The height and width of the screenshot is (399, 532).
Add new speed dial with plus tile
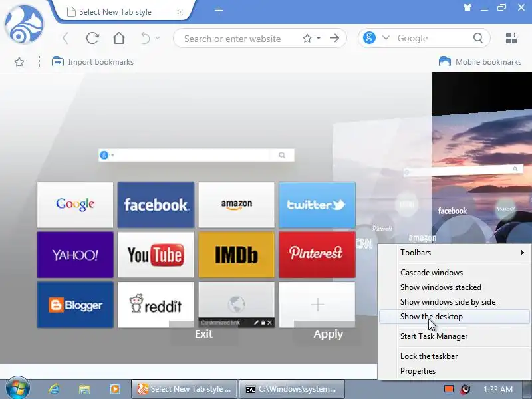pos(317,305)
